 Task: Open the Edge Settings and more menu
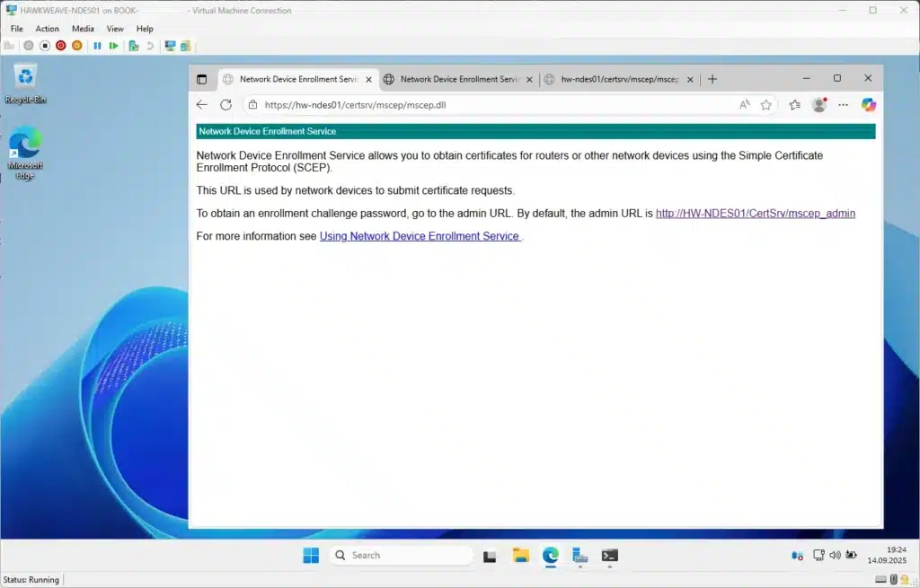843,105
